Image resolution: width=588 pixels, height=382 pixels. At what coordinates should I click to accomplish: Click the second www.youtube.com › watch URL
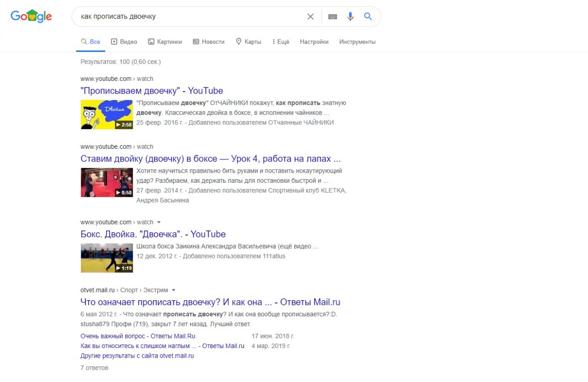pyautogui.click(x=117, y=147)
